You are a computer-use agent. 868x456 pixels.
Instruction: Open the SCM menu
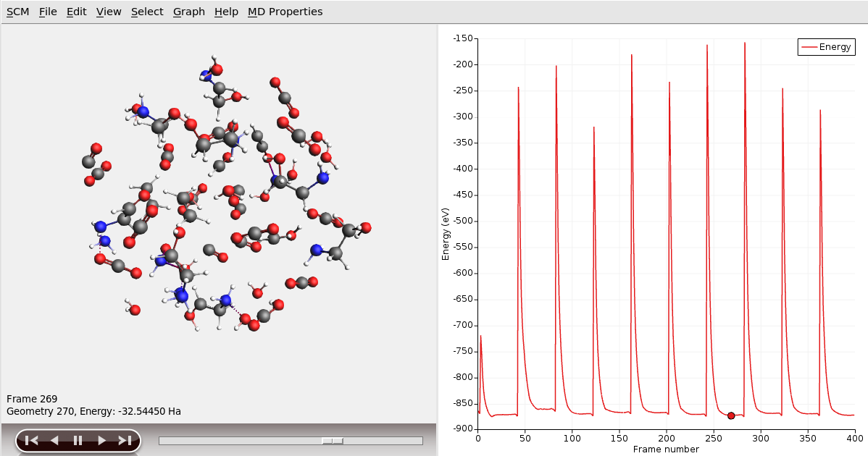pyautogui.click(x=17, y=12)
